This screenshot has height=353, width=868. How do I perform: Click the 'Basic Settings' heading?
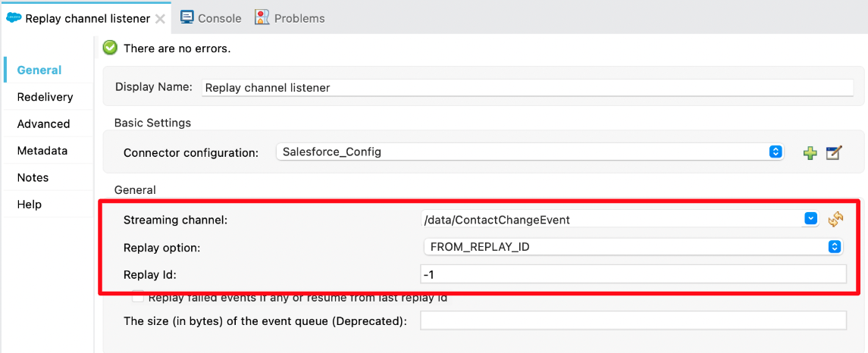153,123
